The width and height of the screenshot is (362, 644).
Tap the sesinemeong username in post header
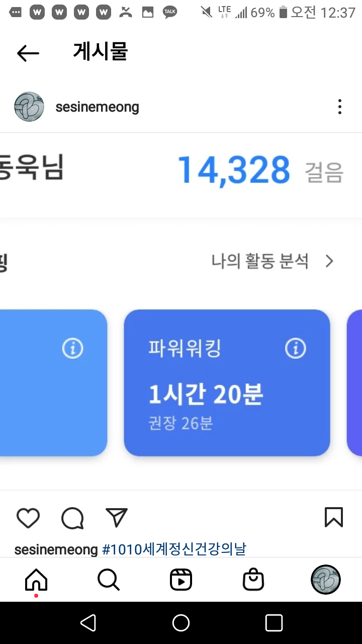click(97, 107)
